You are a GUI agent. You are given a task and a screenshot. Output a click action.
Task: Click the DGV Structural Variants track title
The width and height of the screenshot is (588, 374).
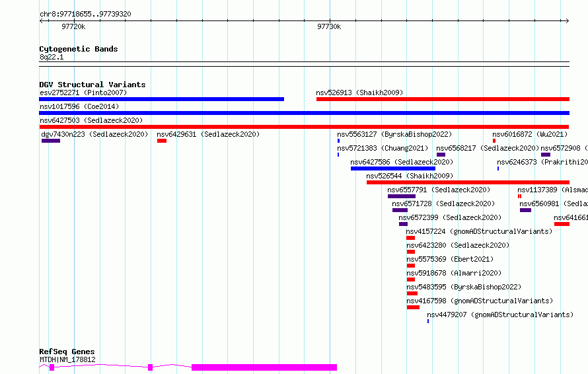click(92, 85)
